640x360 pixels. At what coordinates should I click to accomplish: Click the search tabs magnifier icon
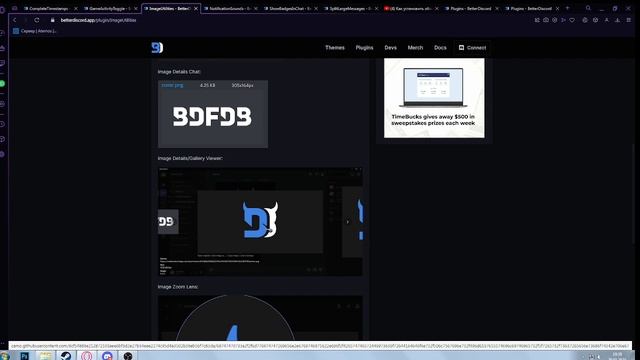click(x=588, y=8)
